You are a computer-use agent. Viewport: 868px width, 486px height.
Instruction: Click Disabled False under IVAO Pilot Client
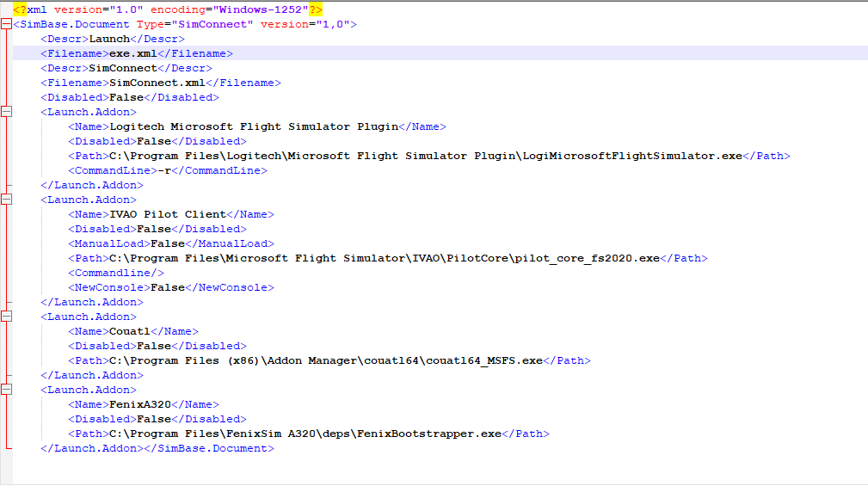(x=157, y=229)
